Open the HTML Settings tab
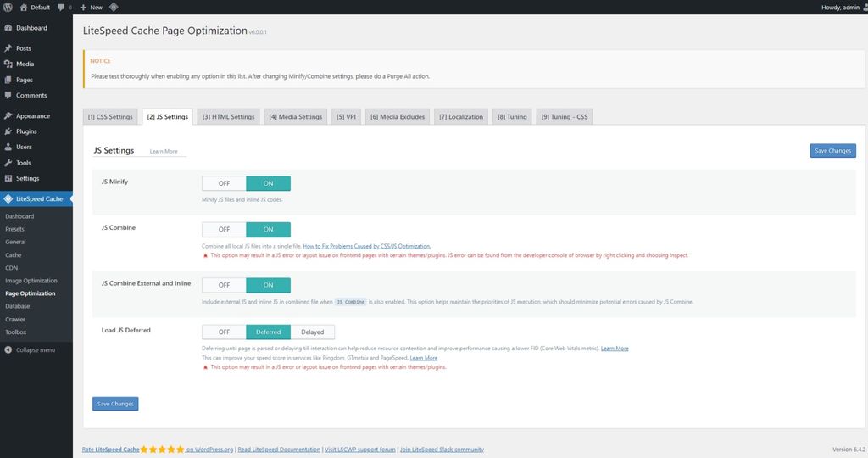The image size is (868, 458). pos(228,117)
